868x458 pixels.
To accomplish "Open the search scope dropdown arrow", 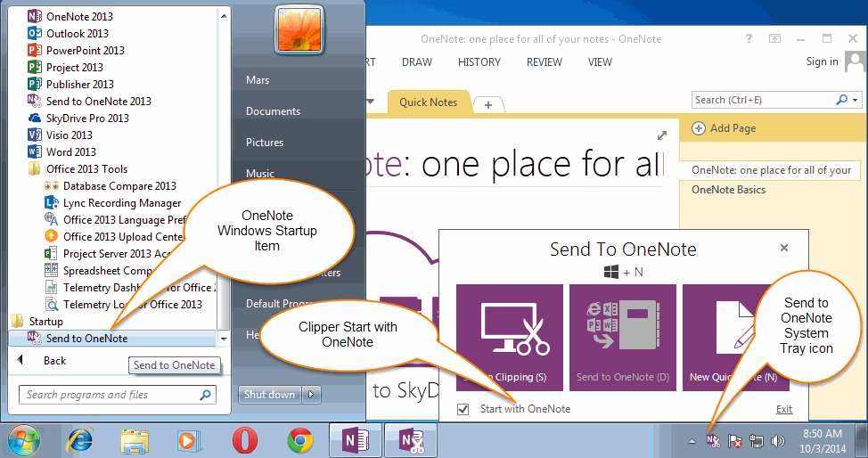I will click(856, 100).
